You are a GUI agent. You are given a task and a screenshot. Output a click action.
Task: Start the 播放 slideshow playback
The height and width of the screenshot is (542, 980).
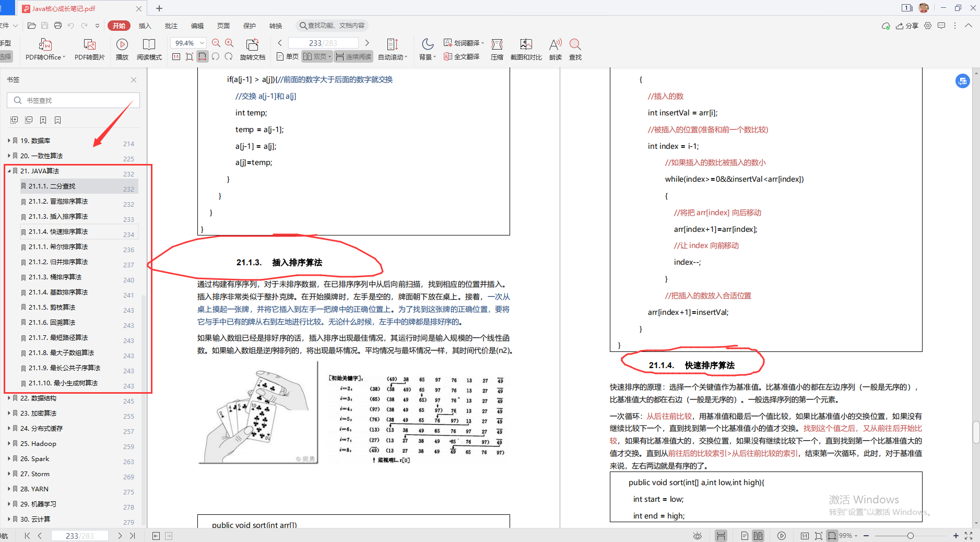[x=122, y=50]
